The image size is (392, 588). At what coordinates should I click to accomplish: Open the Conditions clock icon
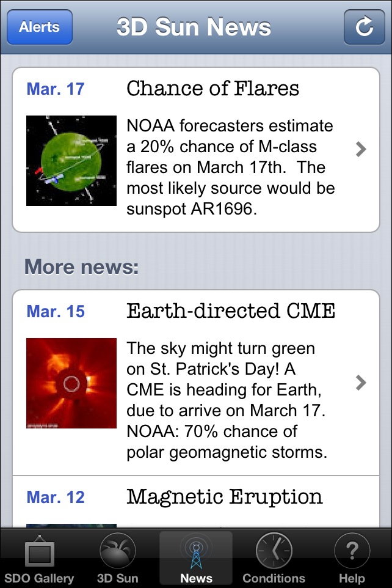[274, 551]
